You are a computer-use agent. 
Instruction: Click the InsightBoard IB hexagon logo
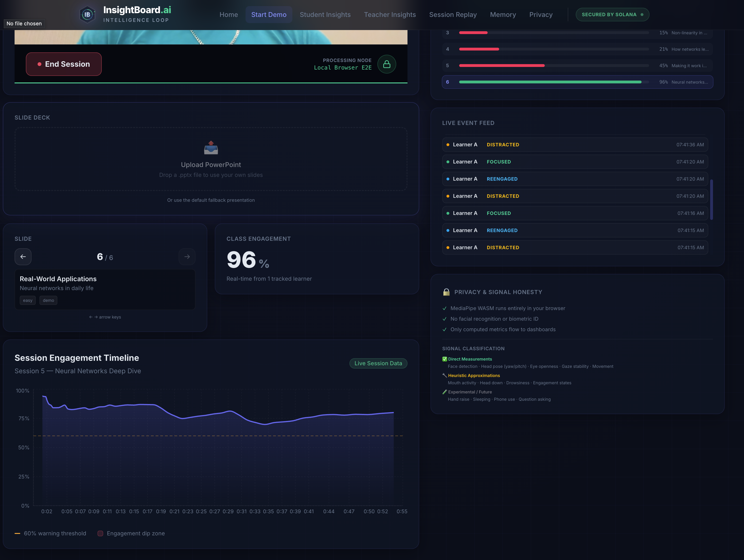point(87,15)
